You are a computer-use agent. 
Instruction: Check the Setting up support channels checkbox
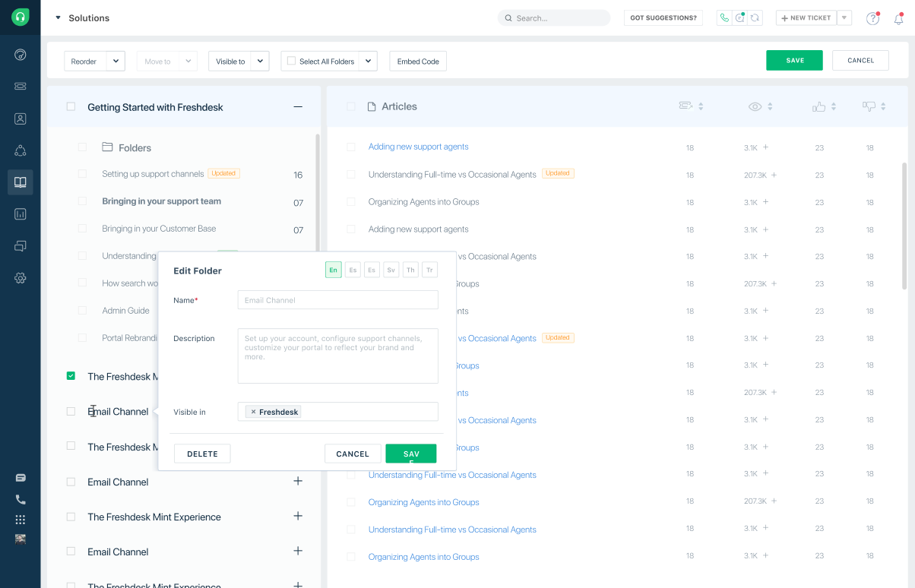click(x=82, y=174)
